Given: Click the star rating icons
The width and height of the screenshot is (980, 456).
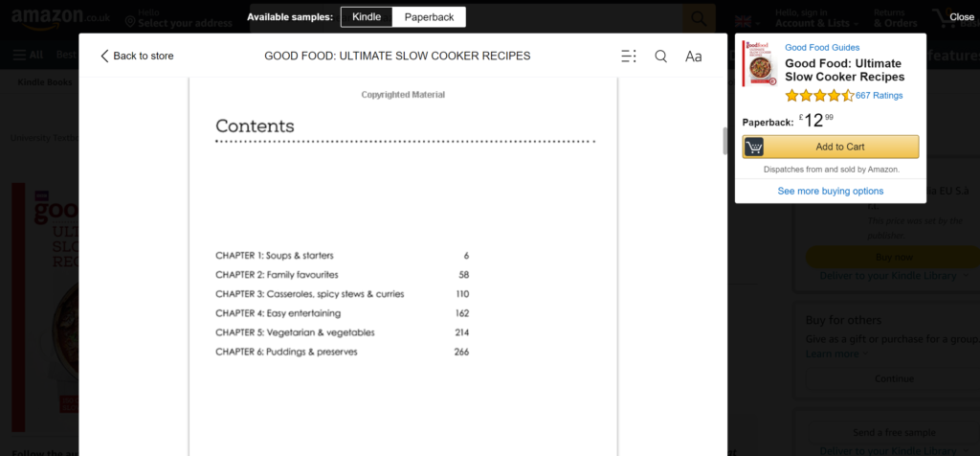Looking at the screenshot, I should [819, 96].
